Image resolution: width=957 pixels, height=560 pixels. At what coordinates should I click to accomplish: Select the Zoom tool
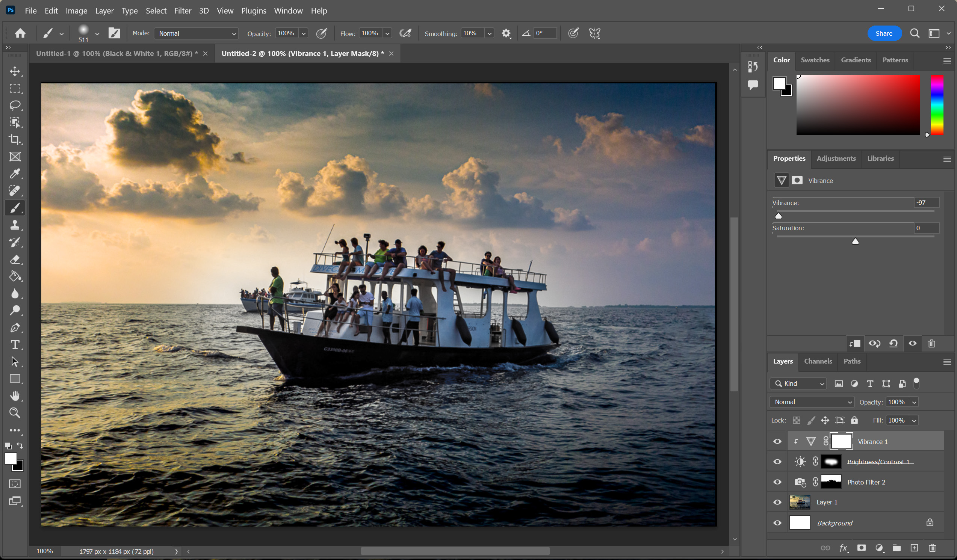pyautogui.click(x=15, y=413)
